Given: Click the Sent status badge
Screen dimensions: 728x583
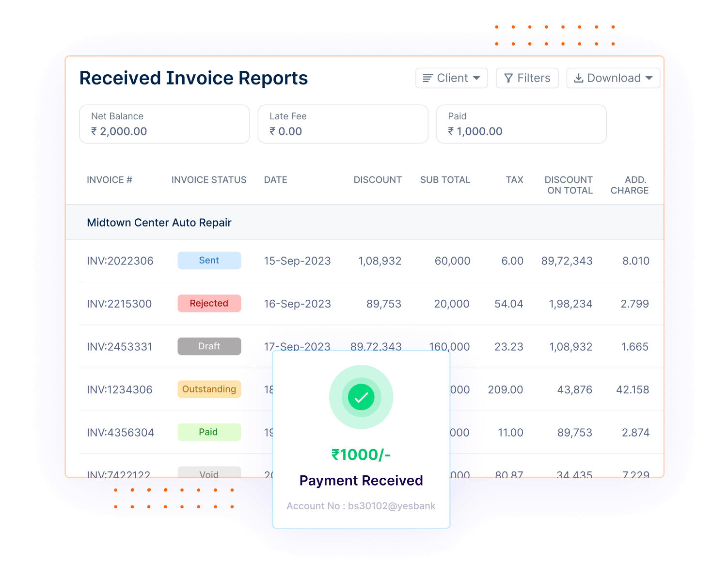Looking at the screenshot, I should [209, 260].
